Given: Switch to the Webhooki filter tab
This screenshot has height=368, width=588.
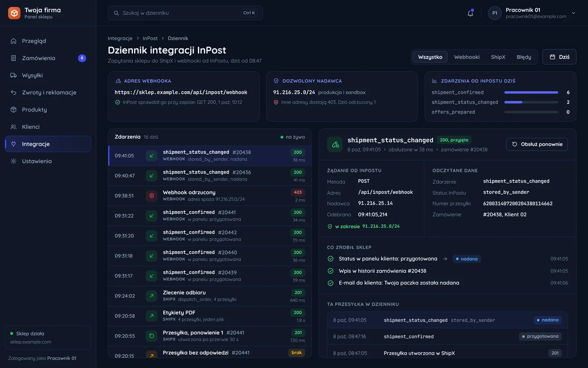Looking at the screenshot, I should 467,57.
